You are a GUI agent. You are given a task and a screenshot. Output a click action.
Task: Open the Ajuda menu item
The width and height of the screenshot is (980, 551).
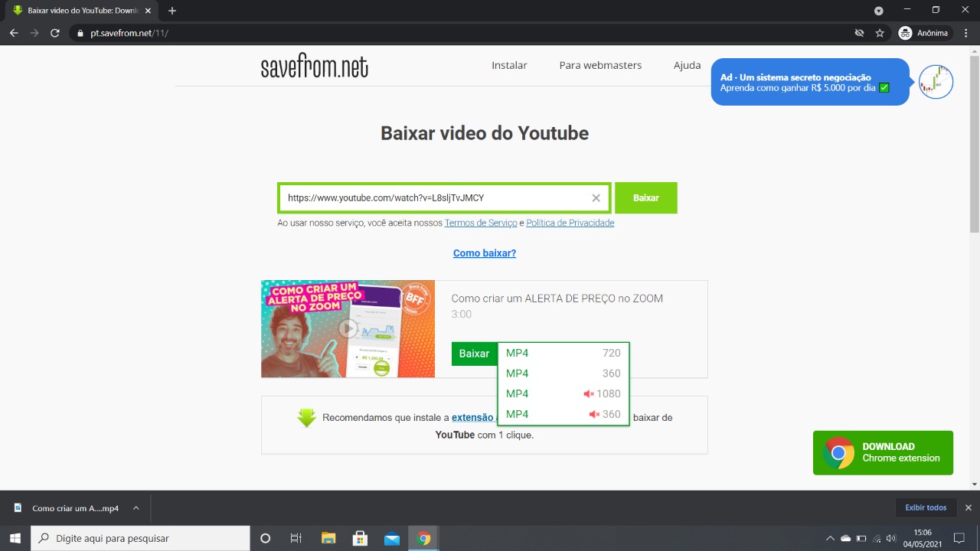(x=687, y=65)
